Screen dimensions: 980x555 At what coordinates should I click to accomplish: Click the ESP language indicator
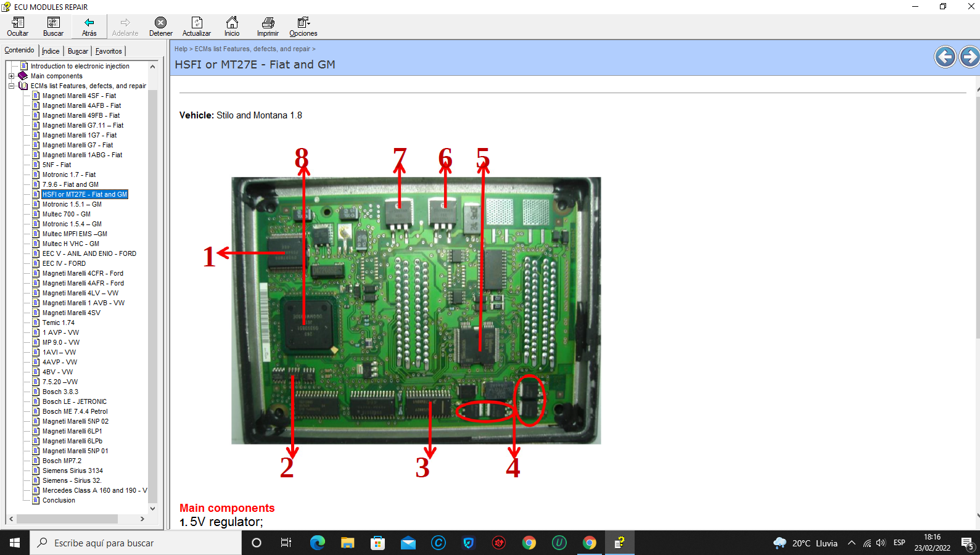899,543
